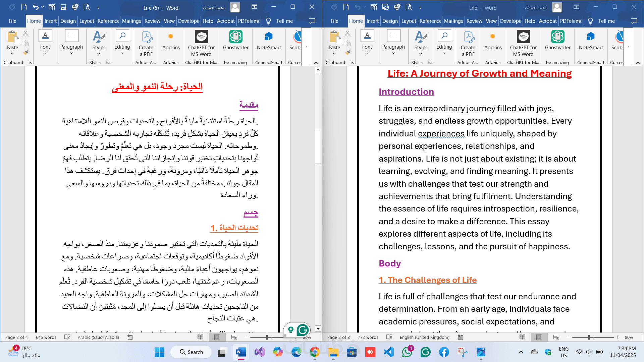Open the Insert tab in left window
The image size is (644, 362).
pos(50,21)
